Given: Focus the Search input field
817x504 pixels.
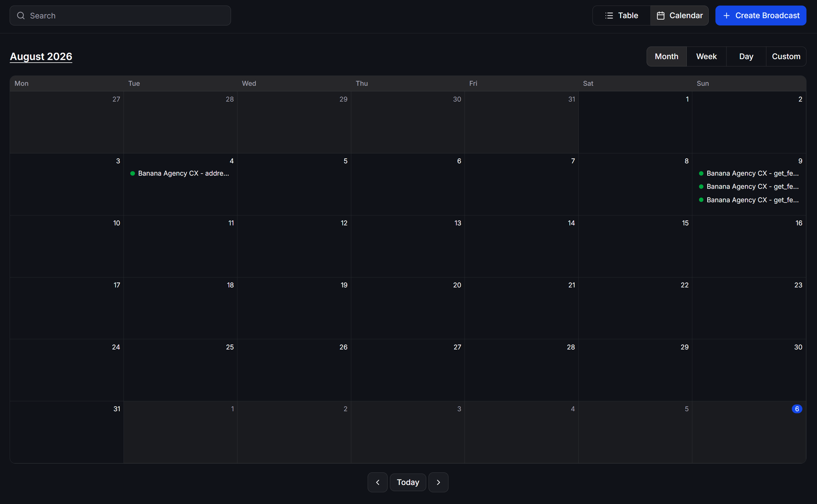Looking at the screenshot, I should click(120, 16).
